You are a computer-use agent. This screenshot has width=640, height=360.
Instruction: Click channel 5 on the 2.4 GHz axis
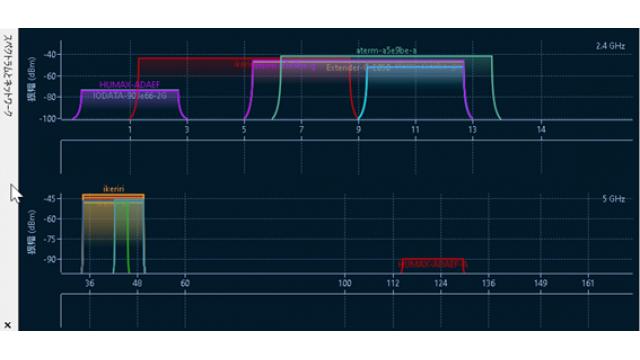pyautogui.click(x=244, y=130)
